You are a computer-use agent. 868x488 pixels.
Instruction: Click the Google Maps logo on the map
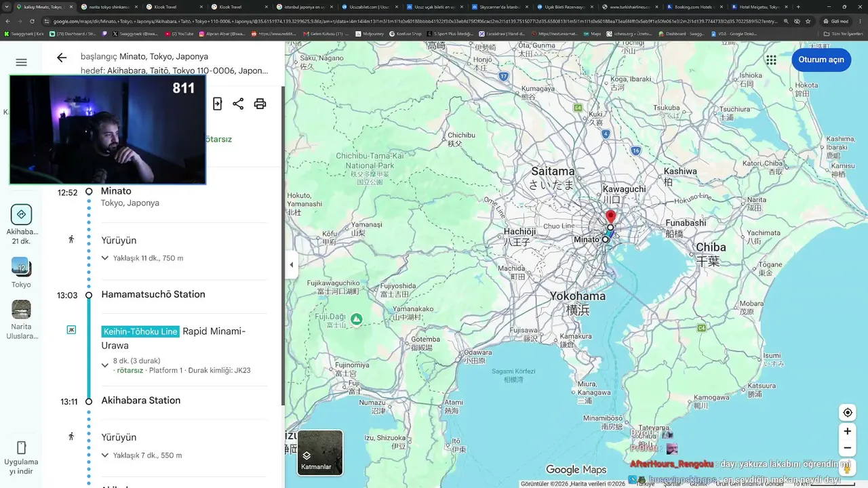(576, 470)
